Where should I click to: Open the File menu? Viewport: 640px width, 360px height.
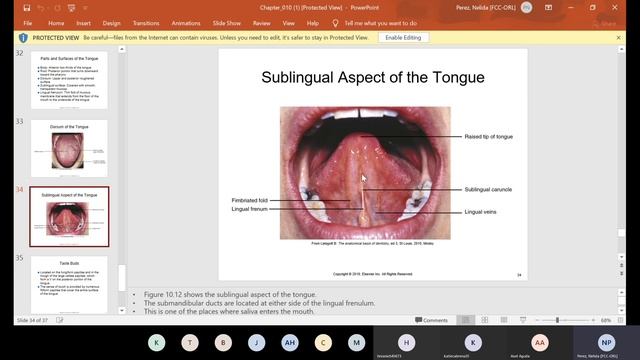[28, 23]
